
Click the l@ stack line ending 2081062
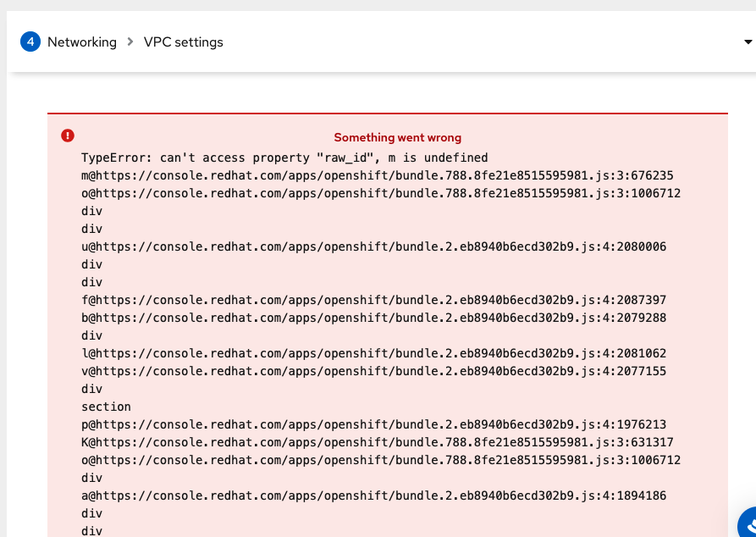[373, 353]
